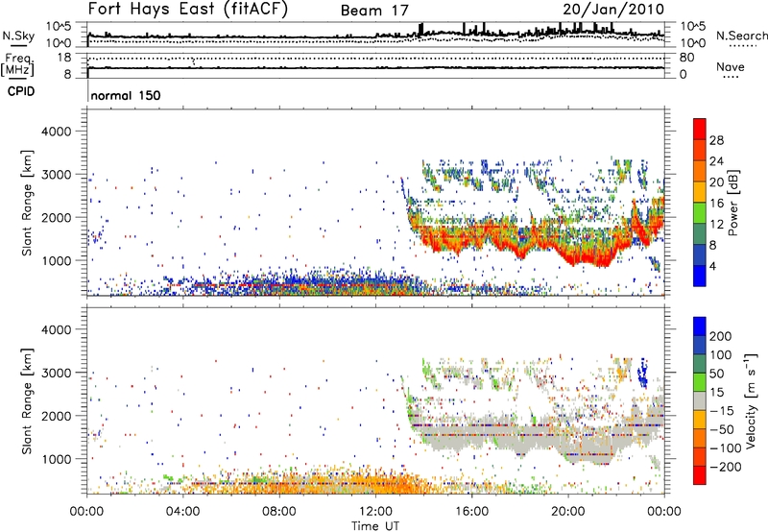Pick the light green 15–50 Velocity swatch
The width and height of the screenshot is (768, 532).
(700, 382)
